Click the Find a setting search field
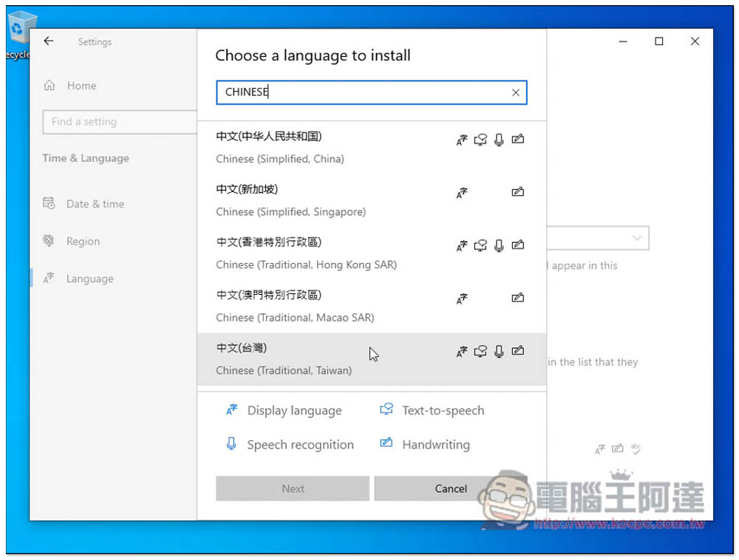Screen dimensions: 739x560 pos(120,122)
